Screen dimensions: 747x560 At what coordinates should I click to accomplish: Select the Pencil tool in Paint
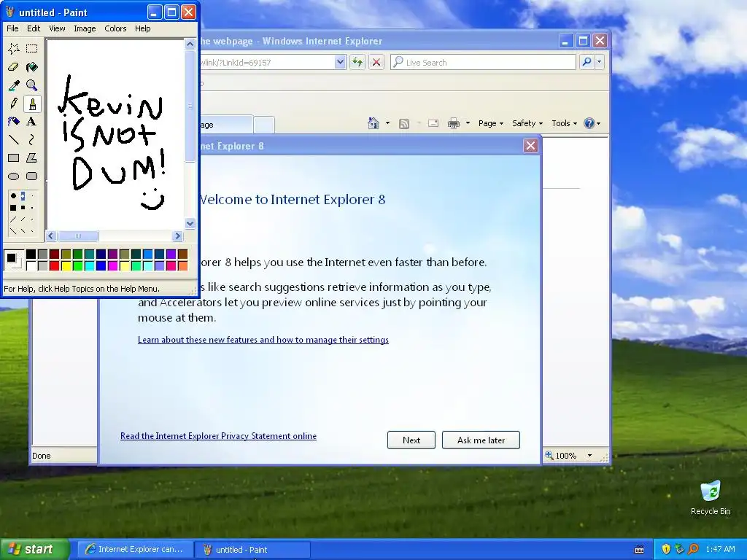pyautogui.click(x=13, y=104)
